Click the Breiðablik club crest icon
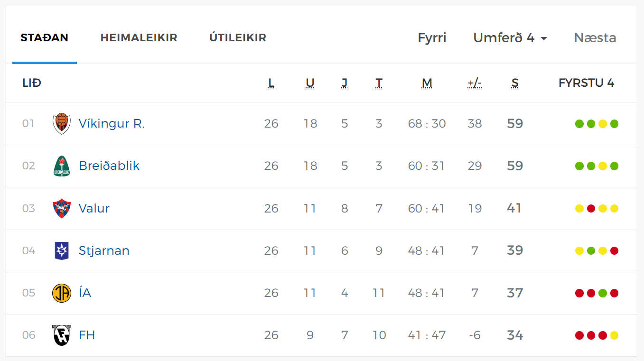 click(61, 166)
